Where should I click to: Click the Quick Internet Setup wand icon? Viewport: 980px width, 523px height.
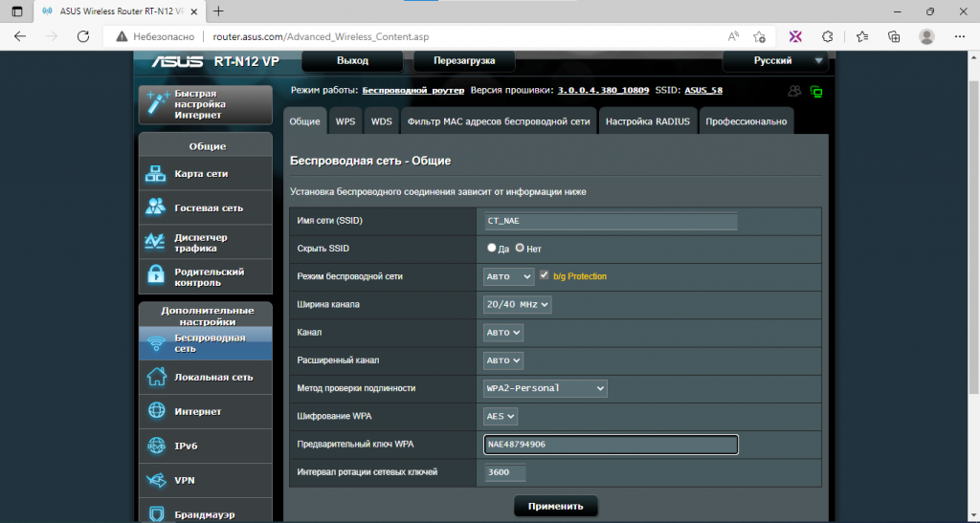coord(157,103)
